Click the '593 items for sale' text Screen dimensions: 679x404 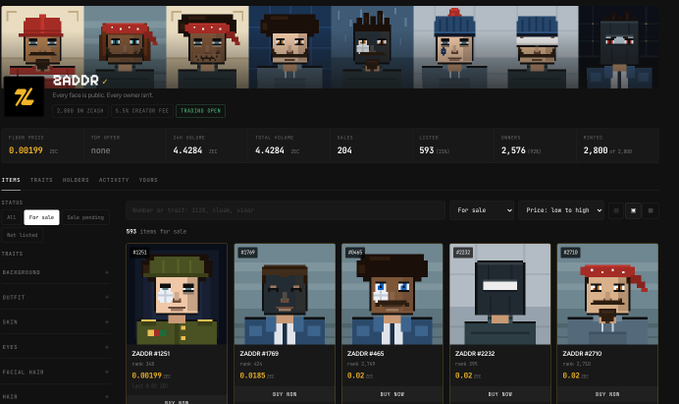click(156, 232)
